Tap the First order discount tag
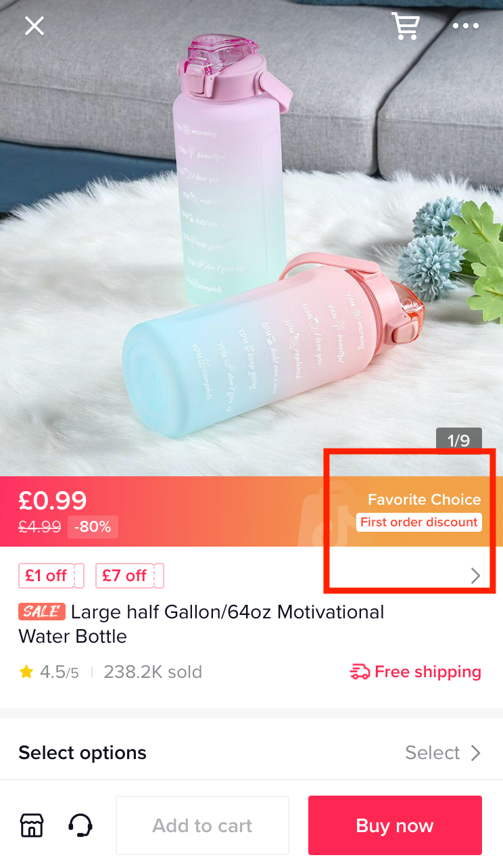 [x=419, y=522]
